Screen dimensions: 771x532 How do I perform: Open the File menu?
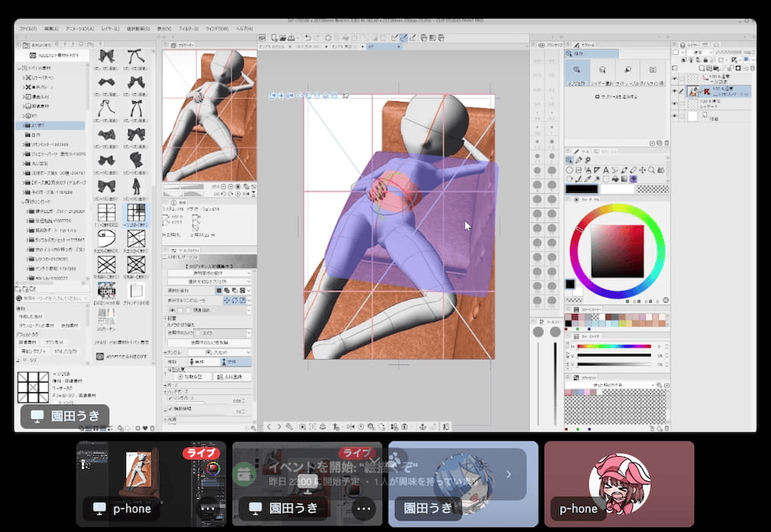[29, 27]
